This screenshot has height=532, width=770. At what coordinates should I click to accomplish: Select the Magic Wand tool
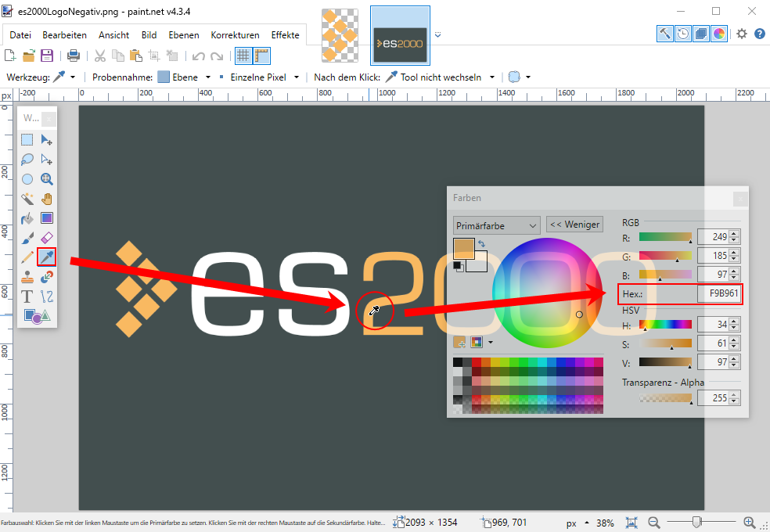pos(27,199)
